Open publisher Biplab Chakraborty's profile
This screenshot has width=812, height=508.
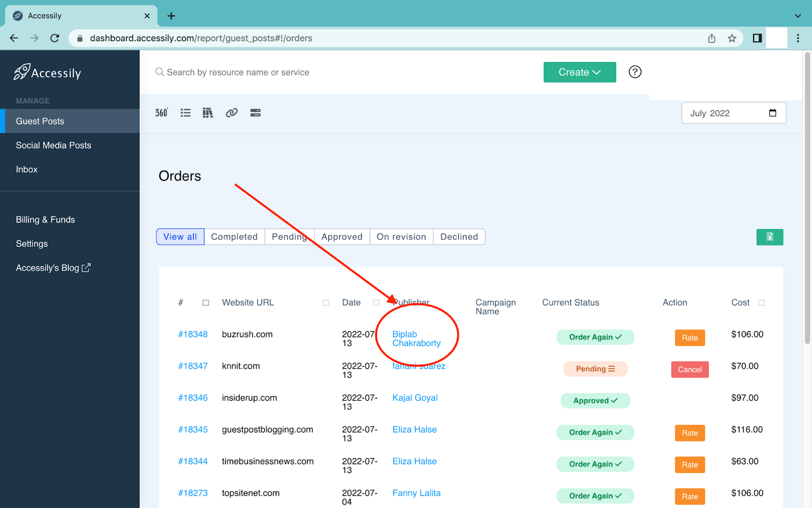click(x=417, y=338)
